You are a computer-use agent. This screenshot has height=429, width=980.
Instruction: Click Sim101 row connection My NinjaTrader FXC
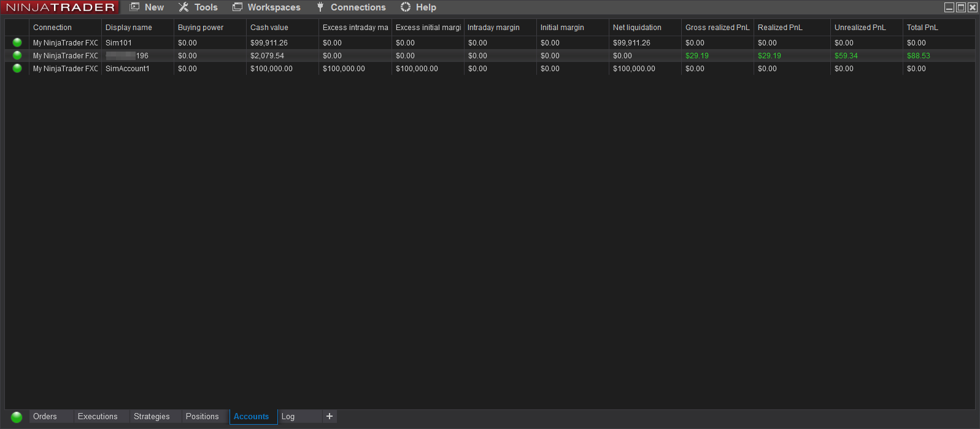66,43
